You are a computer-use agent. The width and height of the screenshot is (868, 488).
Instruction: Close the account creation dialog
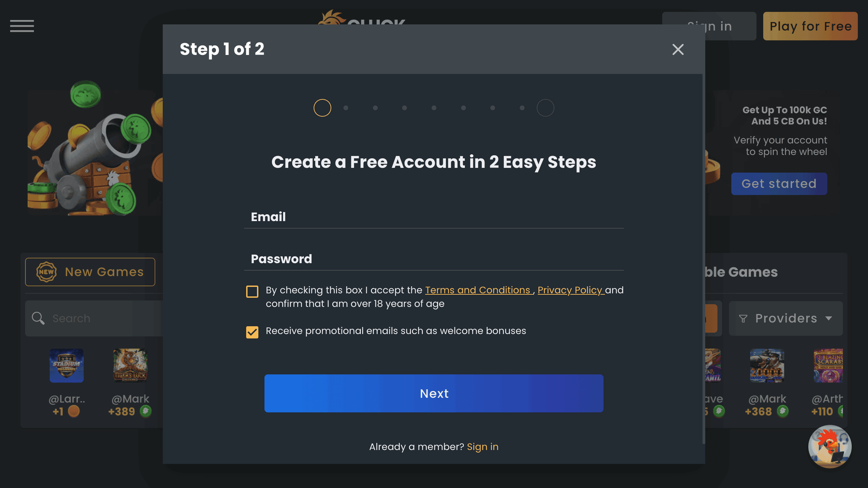click(677, 50)
